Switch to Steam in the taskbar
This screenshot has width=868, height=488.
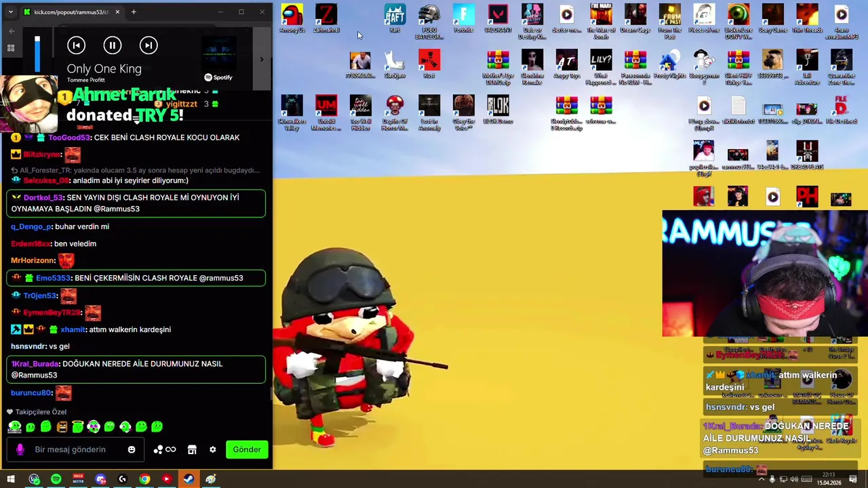click(189, 479)
